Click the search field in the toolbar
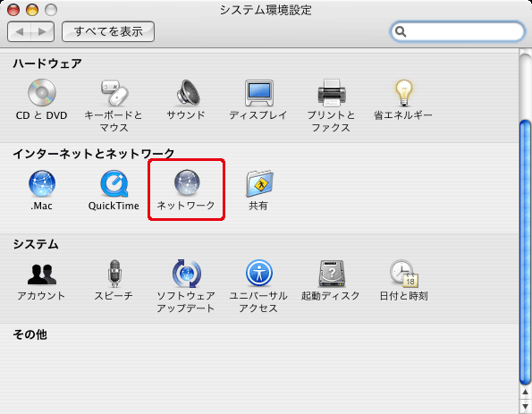Image resolution: width=532 pixels, height=414 pixels. click(x=458, y=31)
